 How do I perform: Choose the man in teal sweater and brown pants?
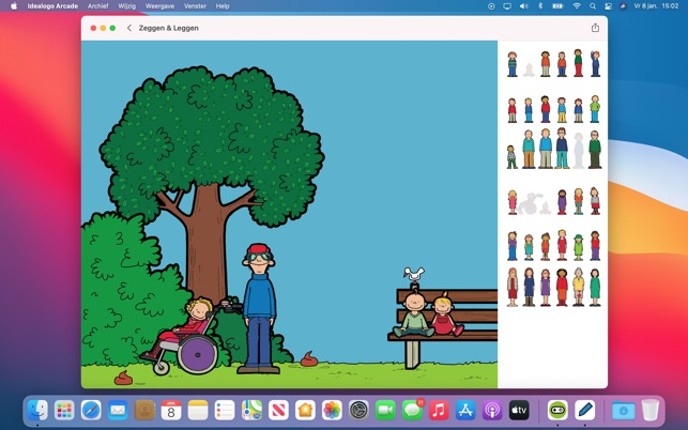pyautogui.click(x=529, y=149)
